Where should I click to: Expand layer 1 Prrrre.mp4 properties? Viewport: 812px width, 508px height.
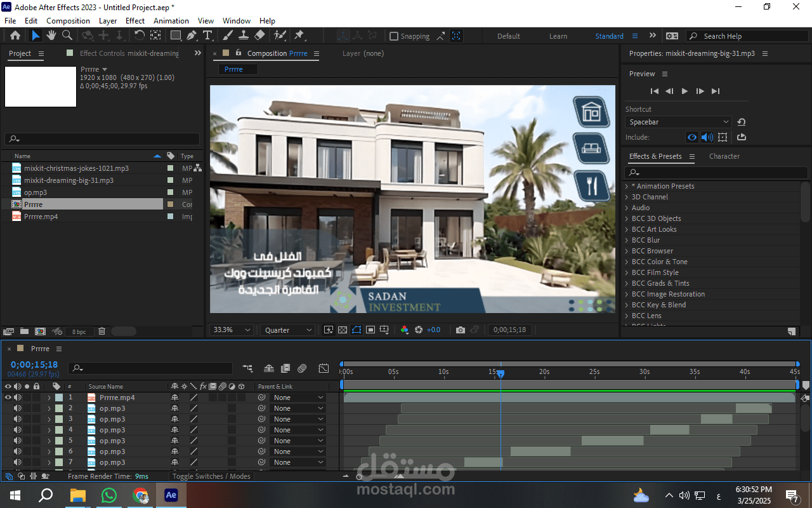point(49,398)
